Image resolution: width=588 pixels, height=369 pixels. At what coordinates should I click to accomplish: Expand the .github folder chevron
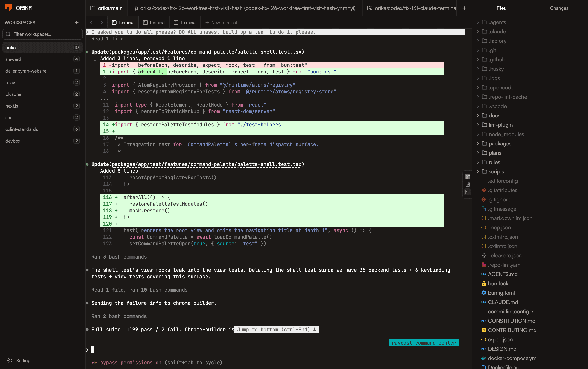pyautogui.click(x=478, y=59)
